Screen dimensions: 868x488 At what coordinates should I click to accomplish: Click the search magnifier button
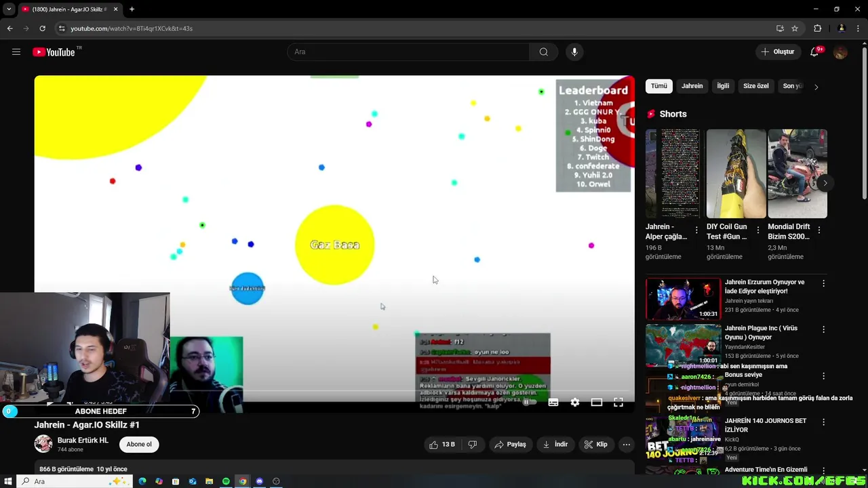click(544, 52)
